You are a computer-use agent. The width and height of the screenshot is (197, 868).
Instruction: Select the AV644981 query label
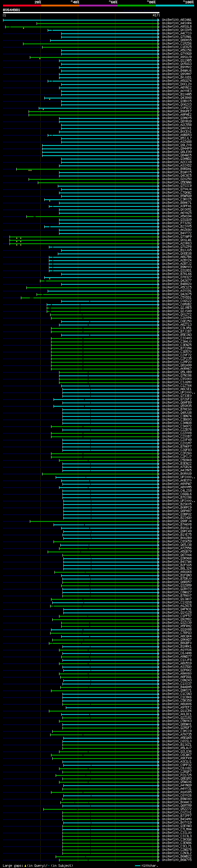point(11,10)
